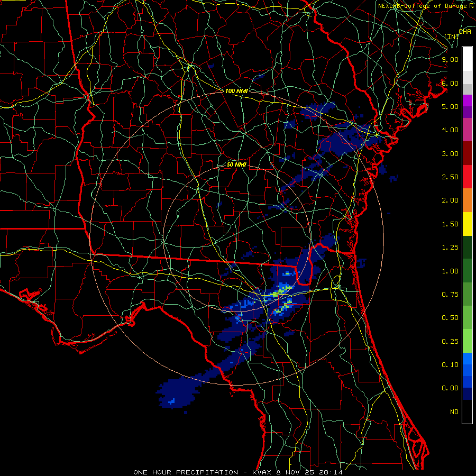Viewport: 476px width, 476px height.
Task: Click the 1.00 legend value
Action: (x=450, y=271)
